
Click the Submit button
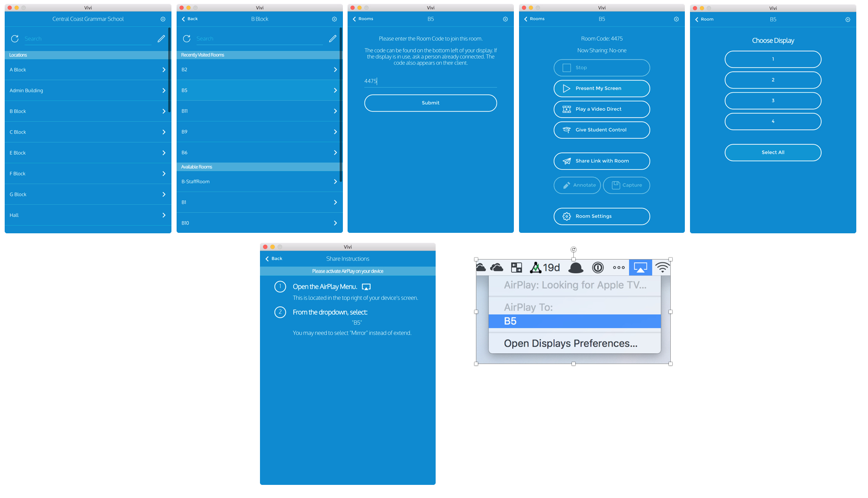(430, 103)
